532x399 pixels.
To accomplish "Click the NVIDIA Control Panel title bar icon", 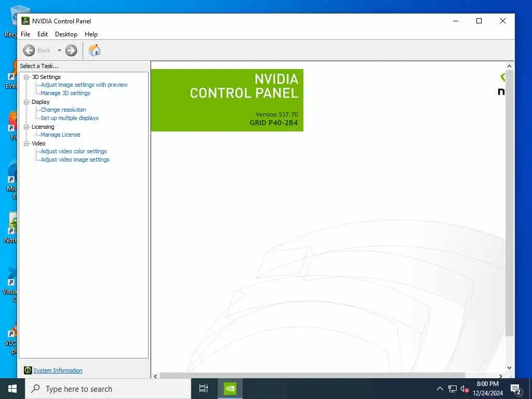I will pyautogui.click(x=25, y=21).
